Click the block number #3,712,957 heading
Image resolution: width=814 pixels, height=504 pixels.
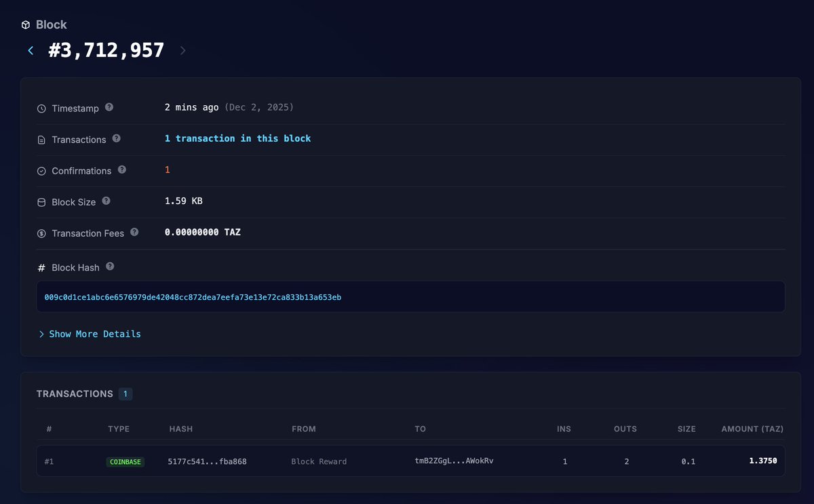tap(106, 50)
